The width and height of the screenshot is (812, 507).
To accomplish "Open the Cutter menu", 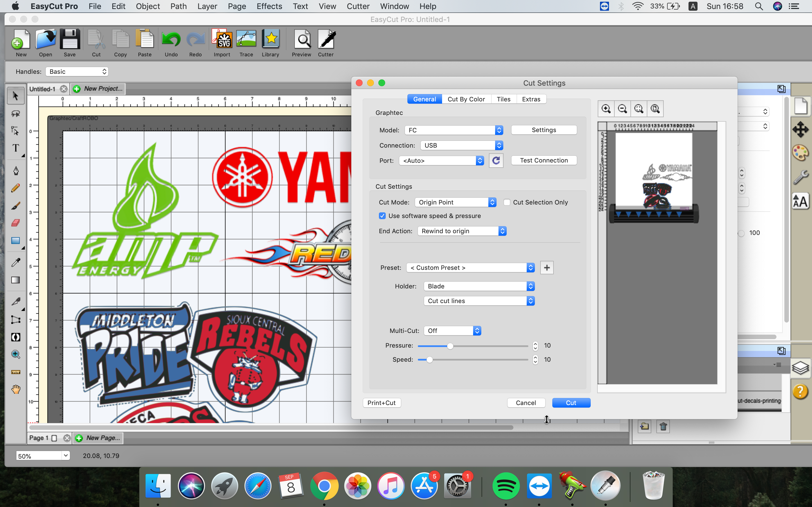I will (x=358, y=6).
